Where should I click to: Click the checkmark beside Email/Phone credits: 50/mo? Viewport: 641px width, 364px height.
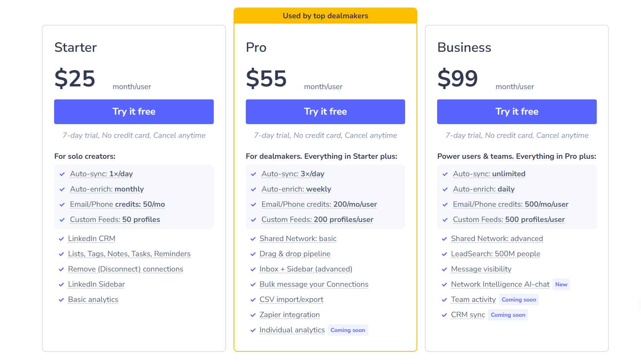(62, 204)
